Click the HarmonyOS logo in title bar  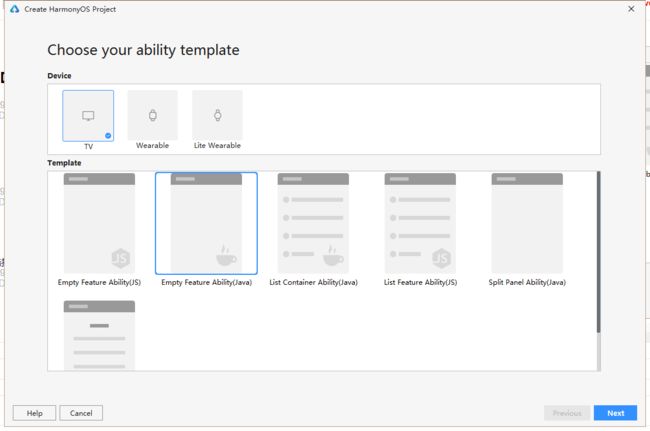15,9
